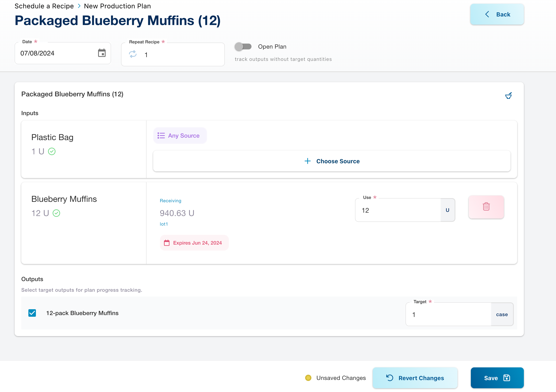
Task: Click the Schedule a Recipe breadcrumb
Action: point(44,6)
